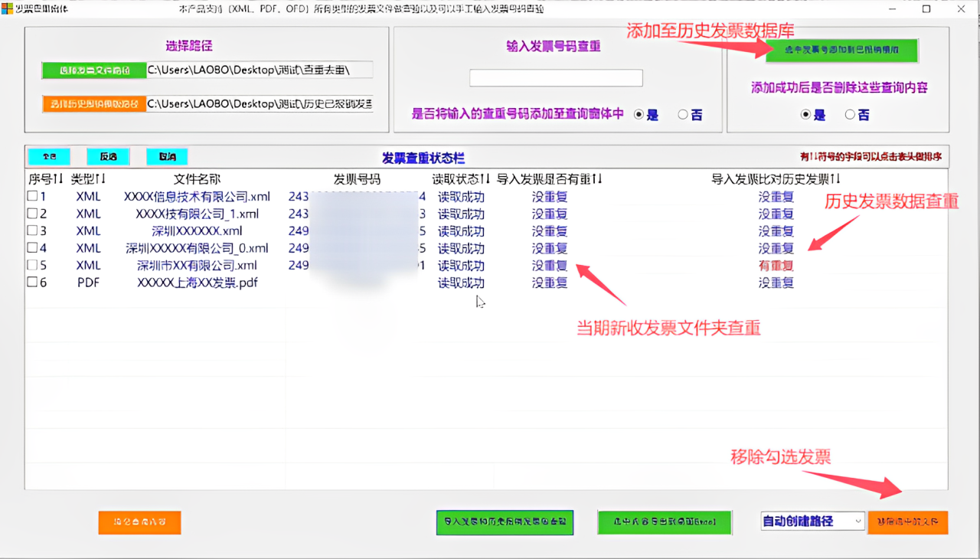The image size is (980, 559).
Task: Maximize the window
Action: (x=926, y=9)
